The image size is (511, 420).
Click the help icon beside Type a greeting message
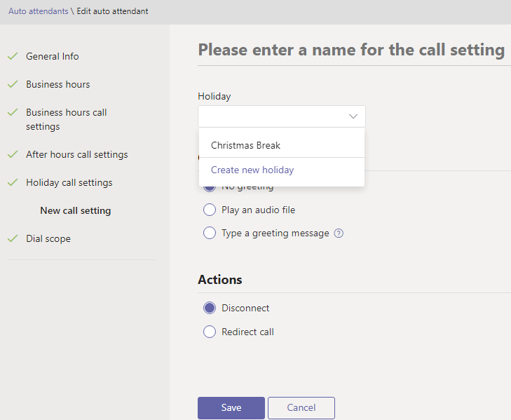pyautogui.click(x=339, y=233)
